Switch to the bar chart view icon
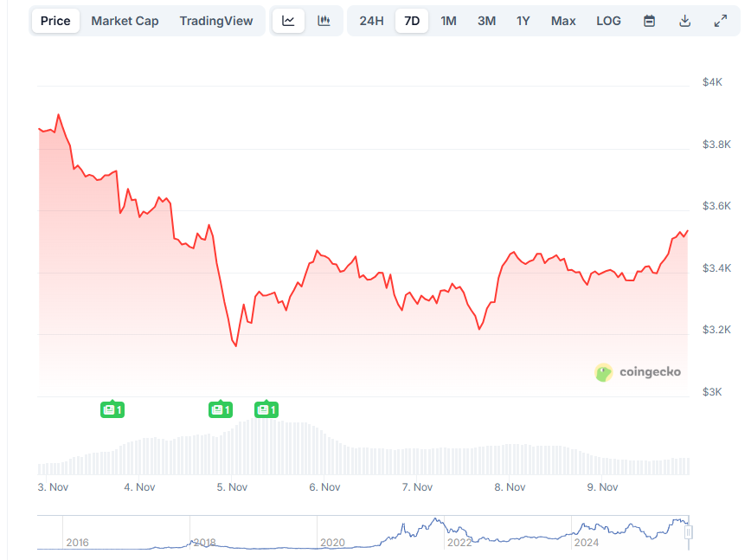This screenshot has width=751, height=560. [x=324, y=20]
